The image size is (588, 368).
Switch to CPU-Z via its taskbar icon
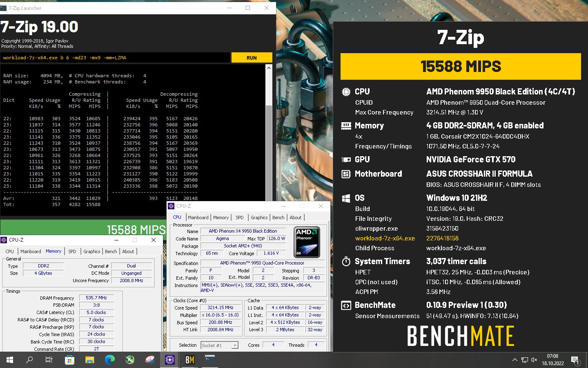click(x=170, y=360)
